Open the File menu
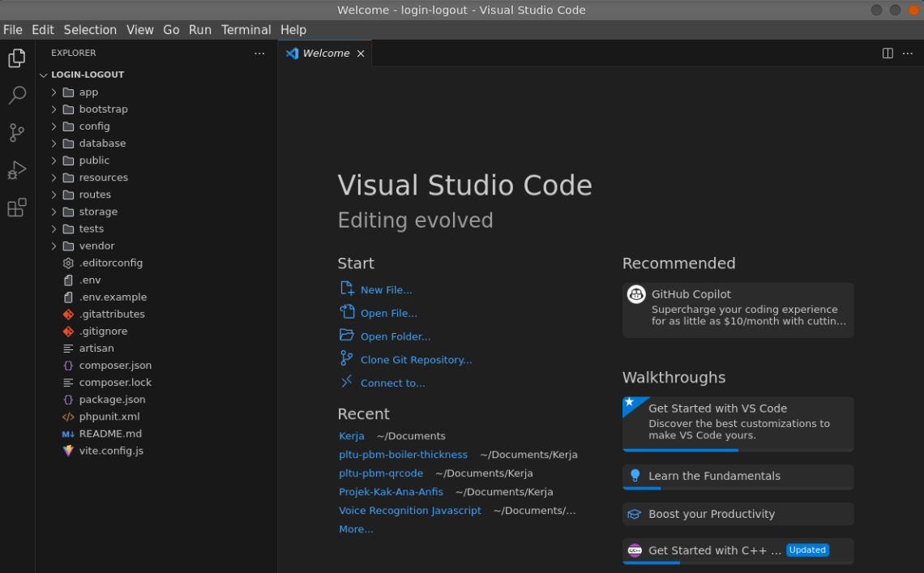Image resolution: width=924 pixels, height=573 pixels. click(x=13, y=30)
